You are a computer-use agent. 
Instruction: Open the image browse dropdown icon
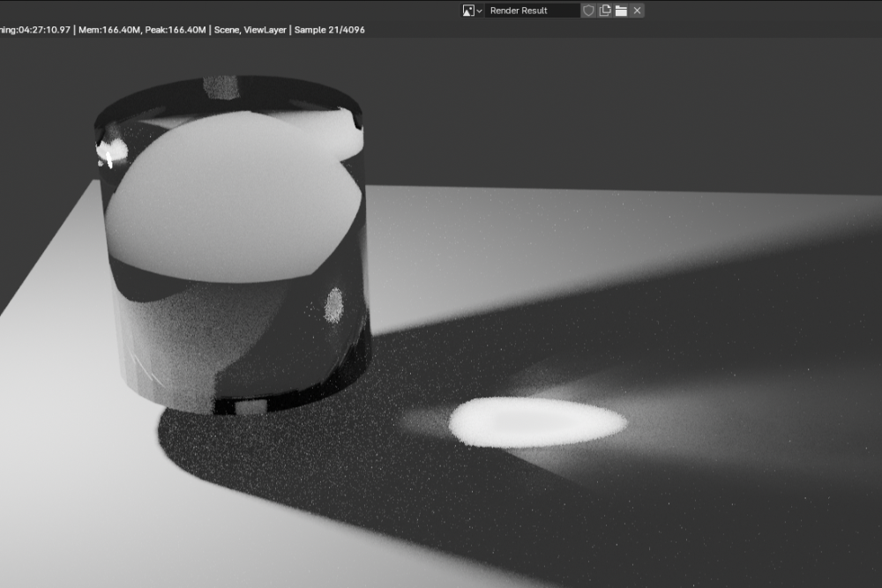[472, 11]
